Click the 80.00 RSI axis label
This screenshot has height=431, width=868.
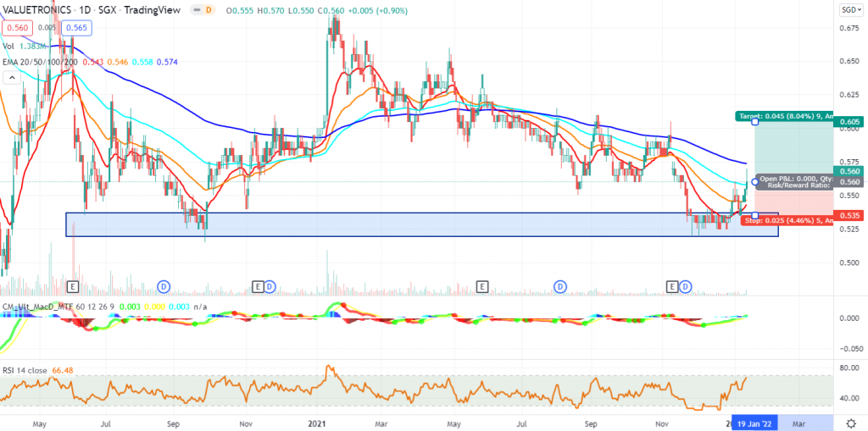(849, 368)
